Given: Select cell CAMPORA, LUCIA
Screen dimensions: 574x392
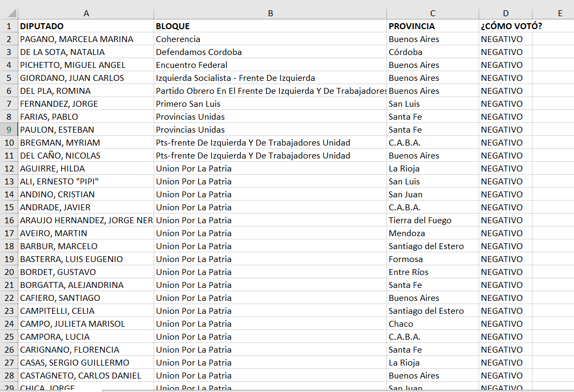Looking at the screenshot, I should click(x=86, y=336).
